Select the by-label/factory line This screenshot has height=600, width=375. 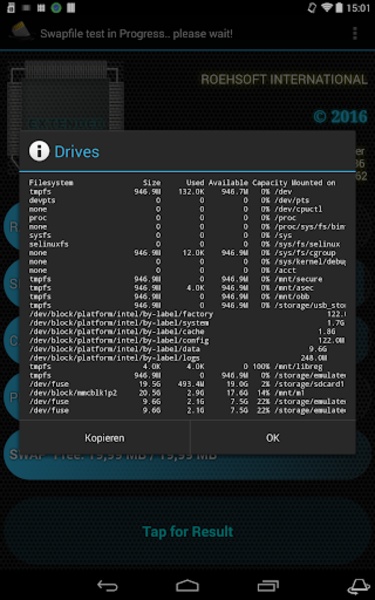(x=188, y=314)
